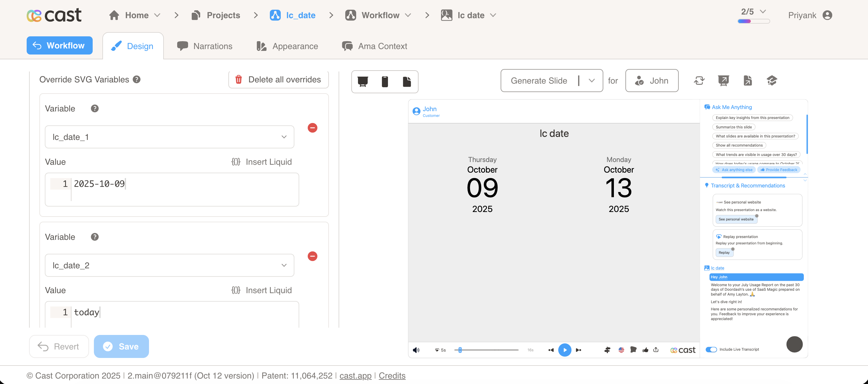Open the Credits link in footer
The height and width of the screenshot is (384, 868).
click(392, 376)
